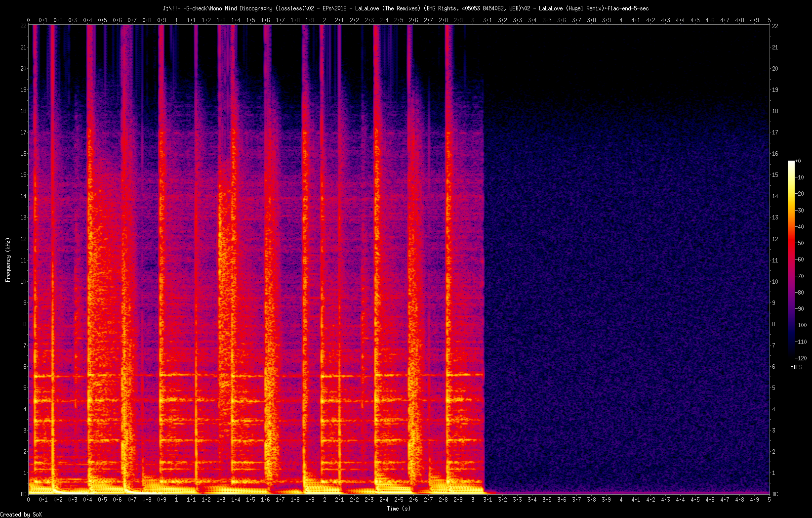This screenshot has height=518, width=812.
Task: Click the "-10" color scale value
Action: pos(800,177)
